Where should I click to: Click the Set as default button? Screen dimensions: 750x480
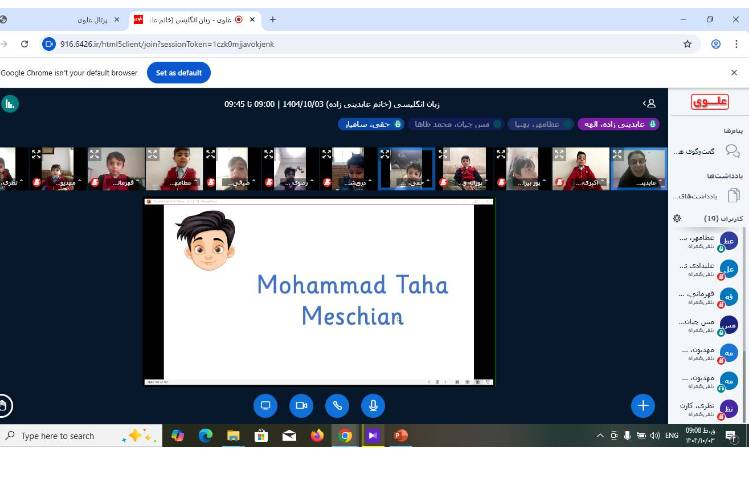pyautogui.click(x=179, y=73)
